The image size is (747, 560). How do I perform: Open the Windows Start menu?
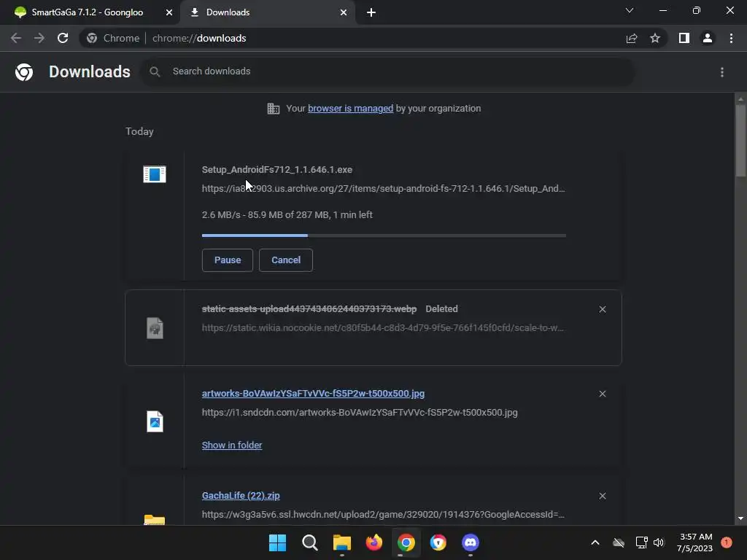[x=277, y=542]
